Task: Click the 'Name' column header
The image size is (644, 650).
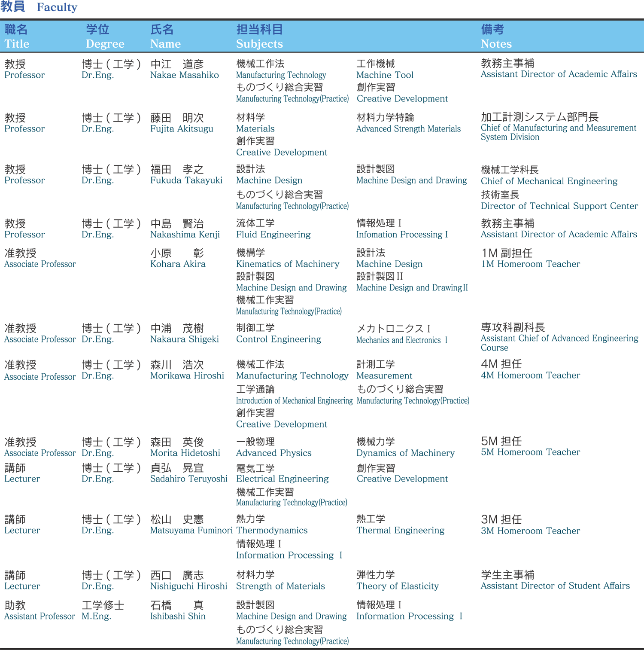Action: tap(165, 44)
